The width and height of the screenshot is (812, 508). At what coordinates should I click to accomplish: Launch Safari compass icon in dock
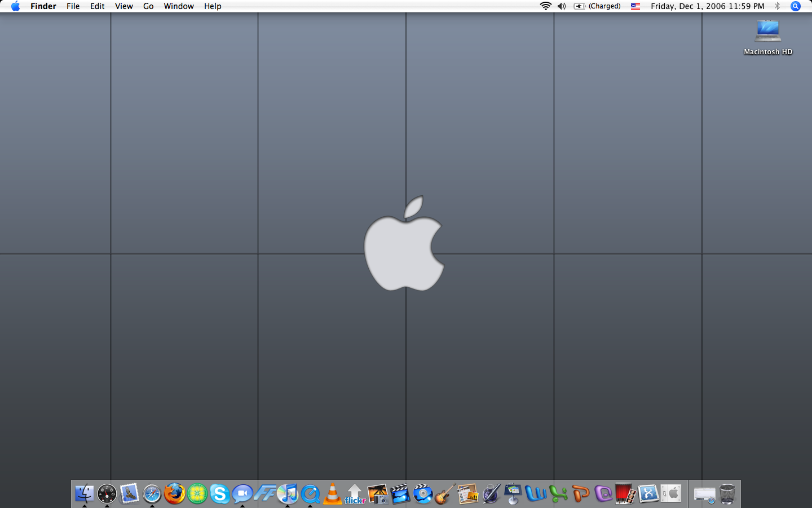pos(152,494)
